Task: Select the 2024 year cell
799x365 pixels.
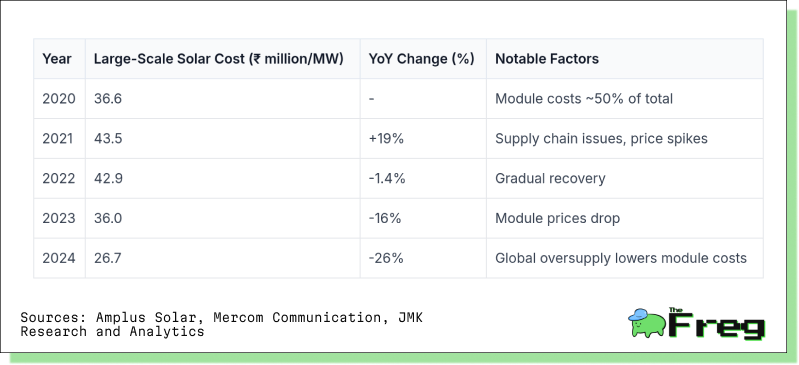Action: [x=60, y=258]
